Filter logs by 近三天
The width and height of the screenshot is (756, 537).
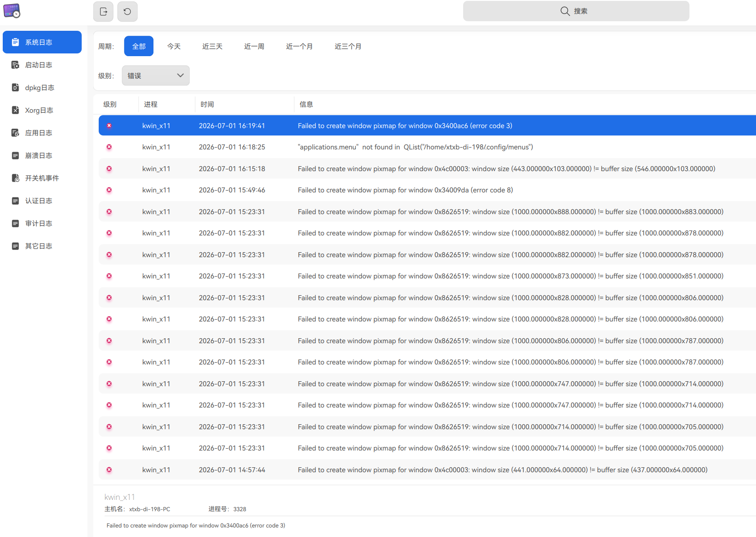[212, 46]
